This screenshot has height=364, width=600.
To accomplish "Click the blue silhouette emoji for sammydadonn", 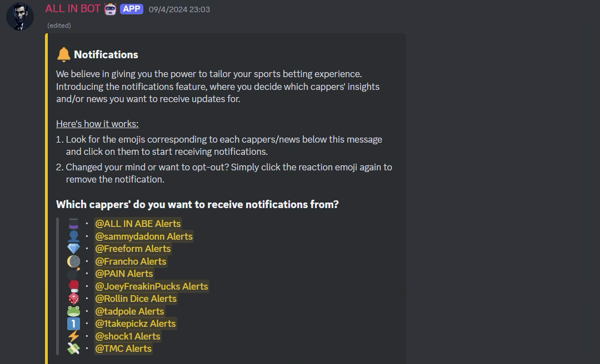I will tap(74, 236).
